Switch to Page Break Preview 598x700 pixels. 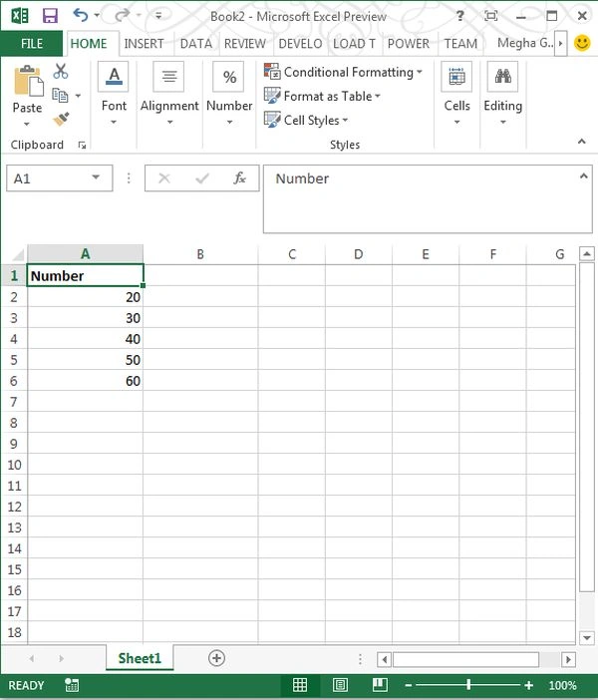380,685
